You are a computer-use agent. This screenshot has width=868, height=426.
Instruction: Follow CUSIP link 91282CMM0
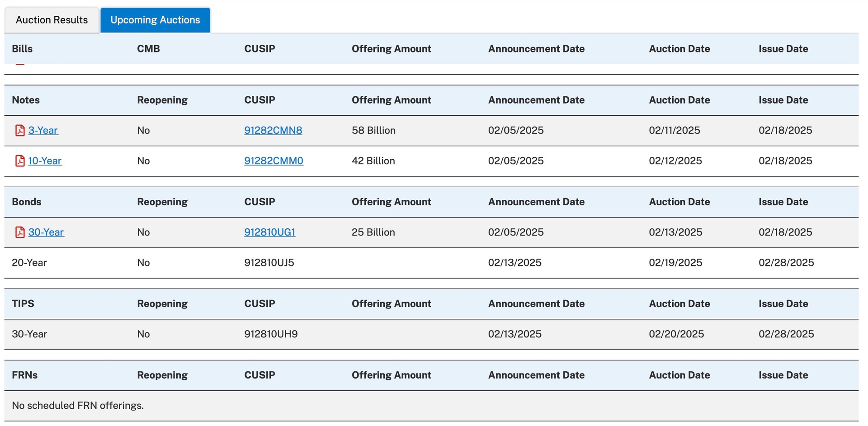pyautogui.click(x=274, y=161)
